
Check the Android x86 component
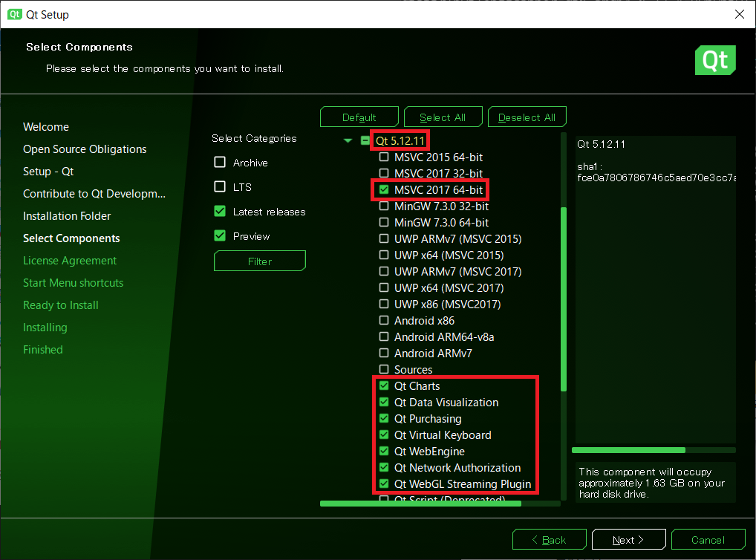[x=384, y=320]
